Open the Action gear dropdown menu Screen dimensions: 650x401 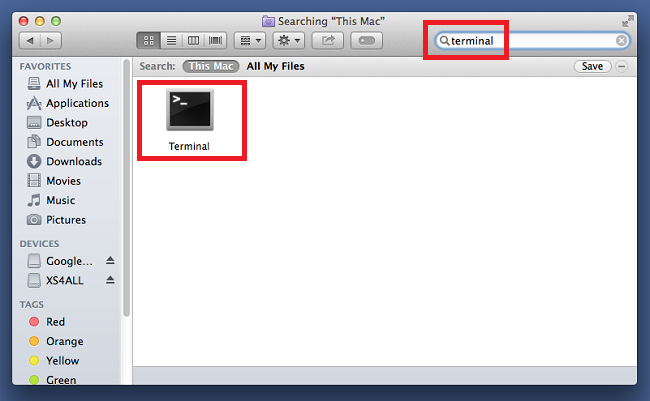288,41
